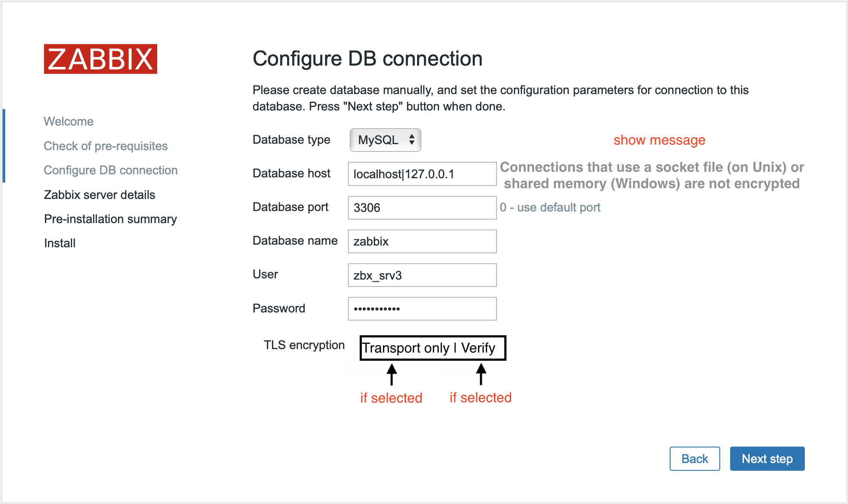Select the Verify TLS encryption option
The image size is (848, 504).
[478, 348]
